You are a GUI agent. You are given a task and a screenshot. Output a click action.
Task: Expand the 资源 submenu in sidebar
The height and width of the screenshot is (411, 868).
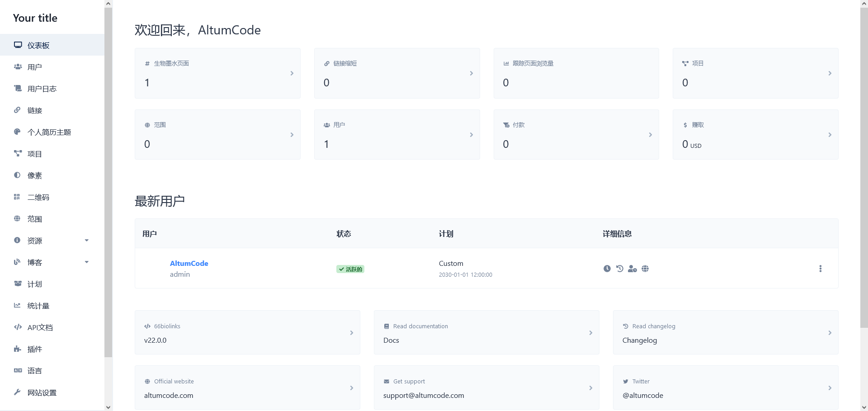[x=86, y=241]
